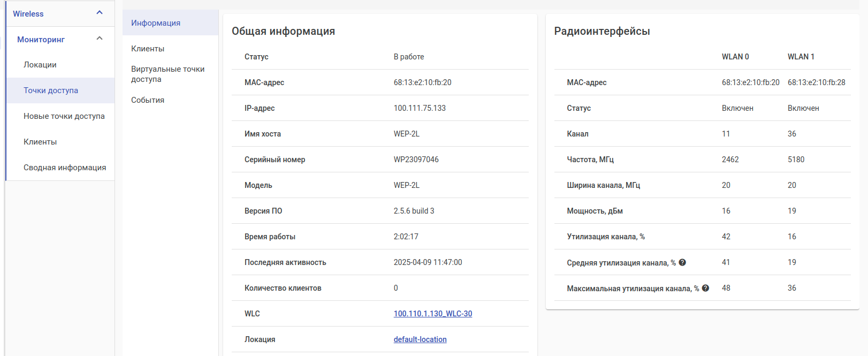Switch to Виртуальные точки доступа tab

(x=167, y=74)
